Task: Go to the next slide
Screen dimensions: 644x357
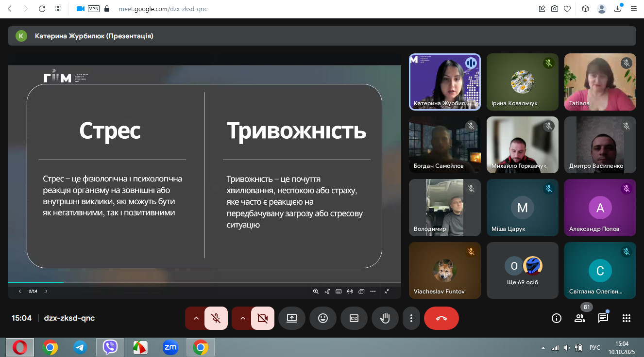Action: (46, 292)
